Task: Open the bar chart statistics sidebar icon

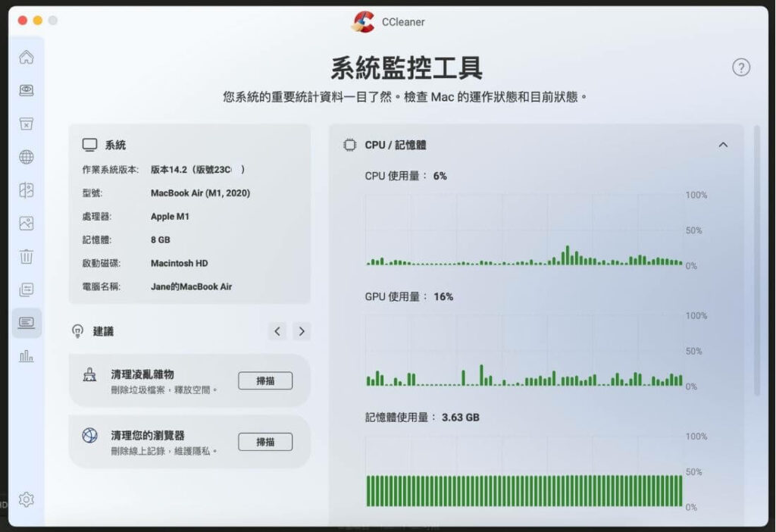Action: [x=27, y=356]
